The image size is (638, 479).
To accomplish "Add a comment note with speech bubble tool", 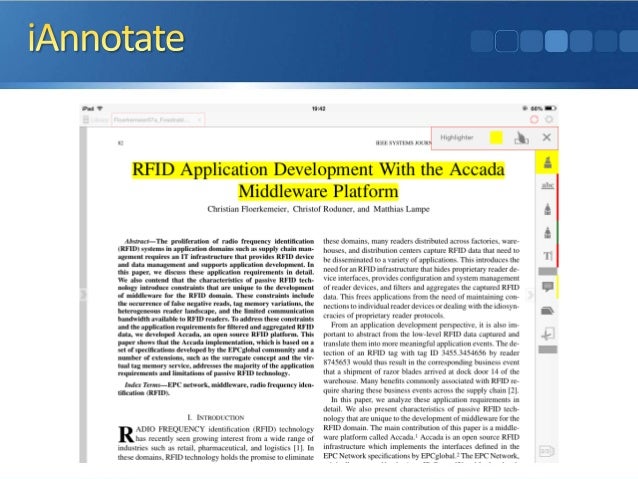I will [548, 287].
